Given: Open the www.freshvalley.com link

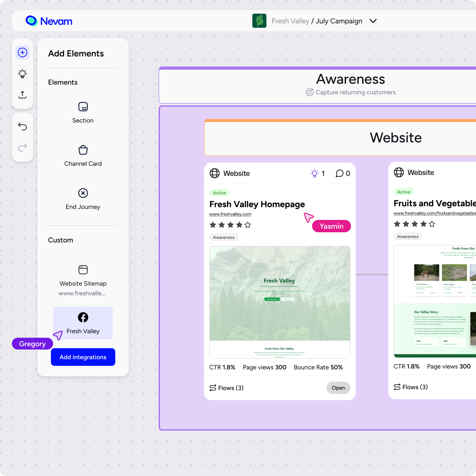Looking at the screenshot, I should click(230, 214).
